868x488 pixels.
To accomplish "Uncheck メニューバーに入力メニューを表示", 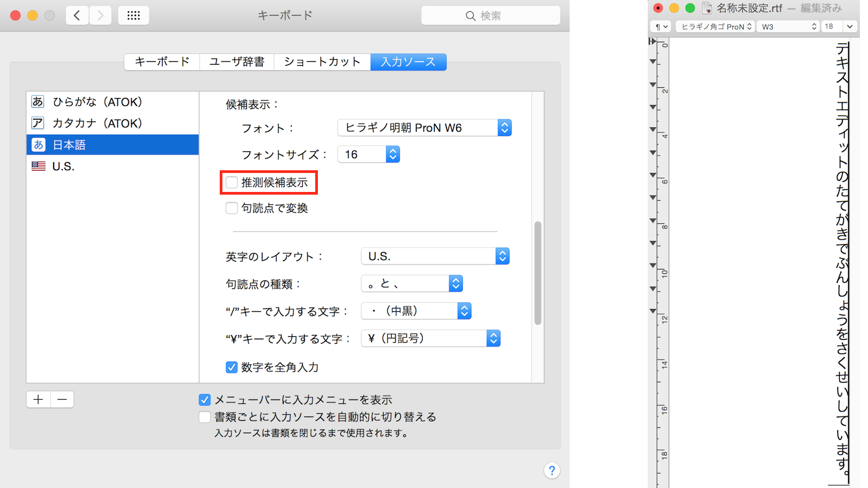I will (205, 400).
